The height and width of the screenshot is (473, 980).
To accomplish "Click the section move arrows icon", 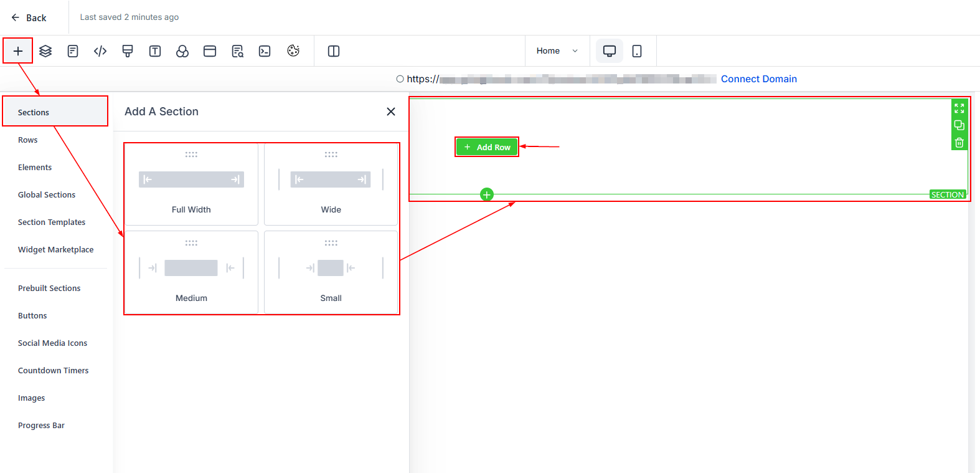I will pyautogui.click(x=959, y=108).
